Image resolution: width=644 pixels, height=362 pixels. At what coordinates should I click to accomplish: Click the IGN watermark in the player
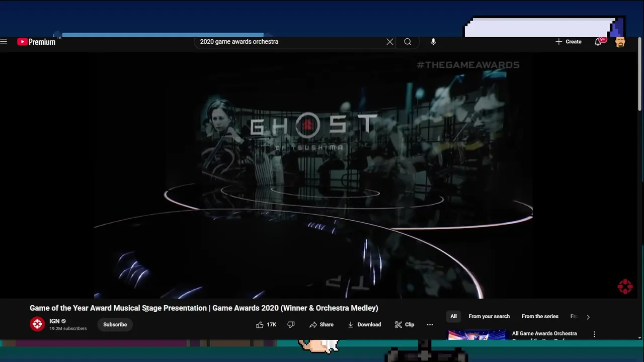625,287
